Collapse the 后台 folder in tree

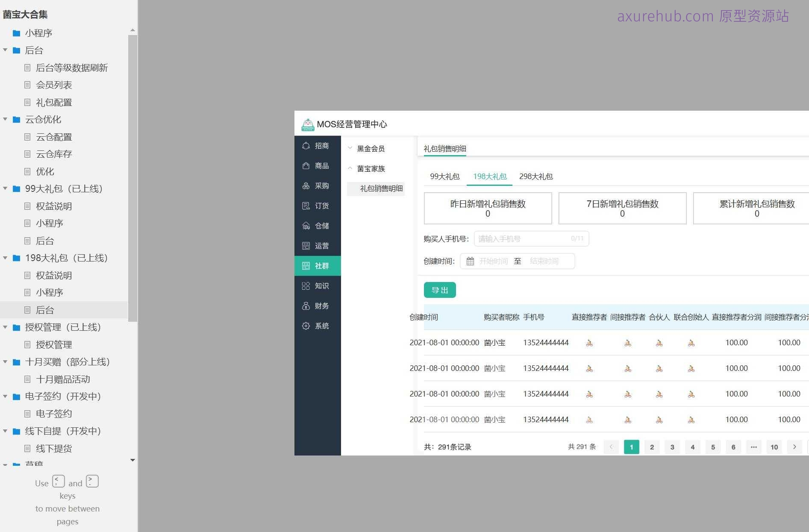click(6, 50)
